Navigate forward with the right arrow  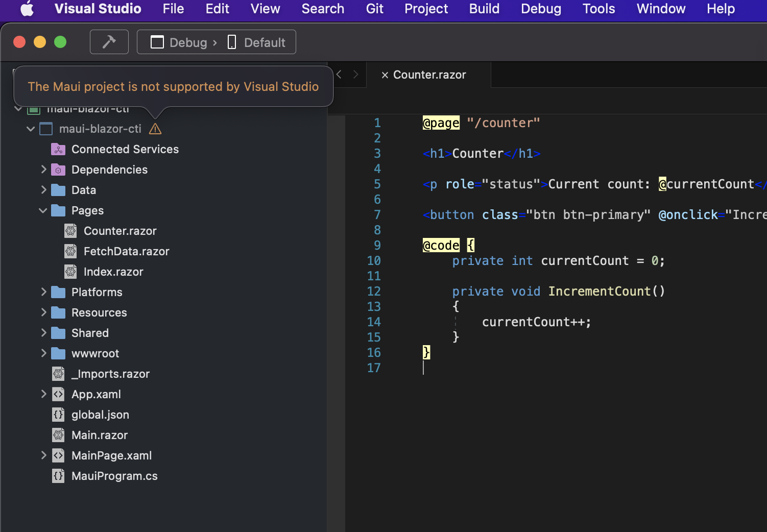pyautogui.click(x=356, y=75)
